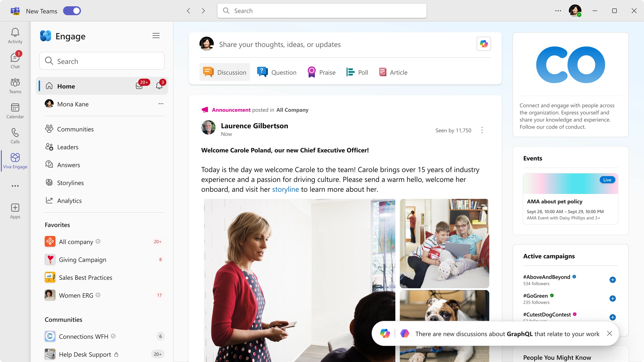The height and width of the screenshot is (362, 644).
Task: Open Calls from the app rail
Action: pyautogui.click(x=15, y=136)
